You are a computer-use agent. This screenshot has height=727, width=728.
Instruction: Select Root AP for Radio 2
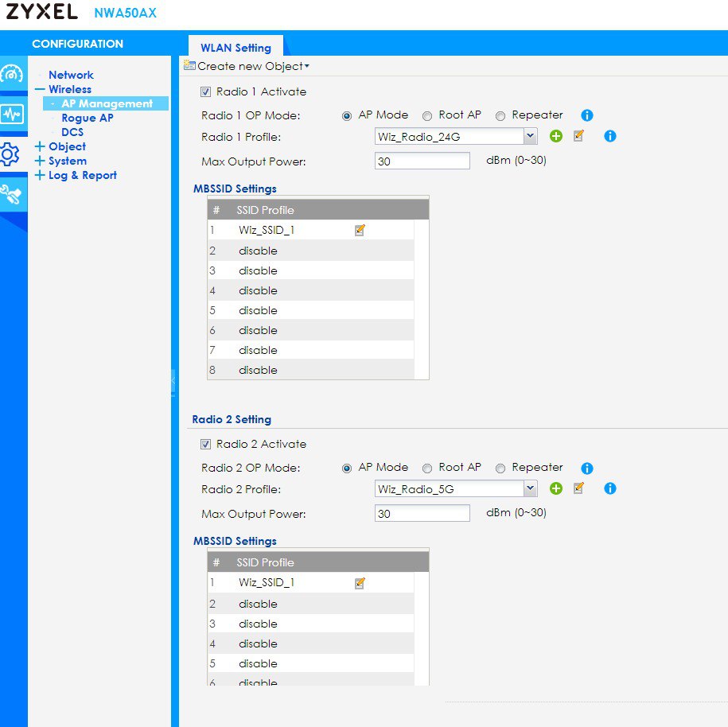coord(427,468)
